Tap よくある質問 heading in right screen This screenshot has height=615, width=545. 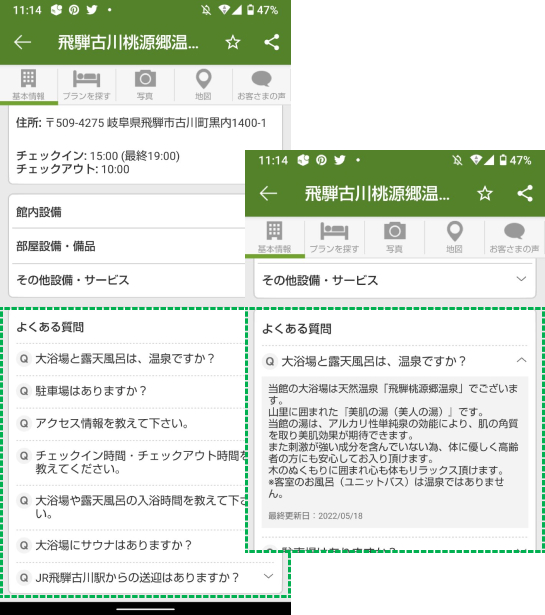[297, 329]
